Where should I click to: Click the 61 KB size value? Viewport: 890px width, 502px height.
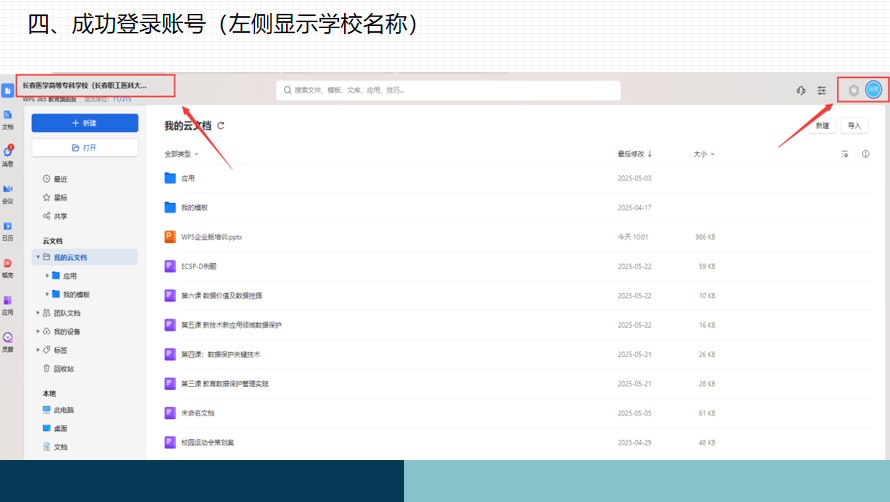point(707,413)
